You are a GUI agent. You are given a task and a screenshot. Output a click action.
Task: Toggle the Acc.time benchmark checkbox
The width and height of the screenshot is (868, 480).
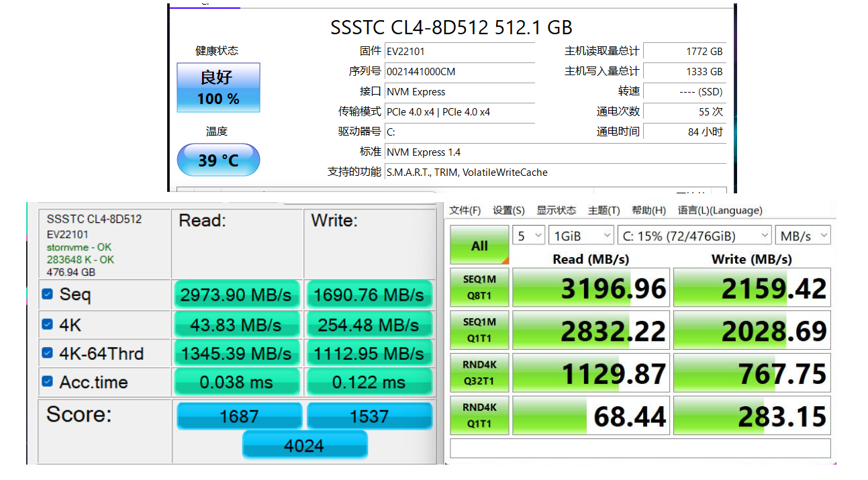point(48,381)
